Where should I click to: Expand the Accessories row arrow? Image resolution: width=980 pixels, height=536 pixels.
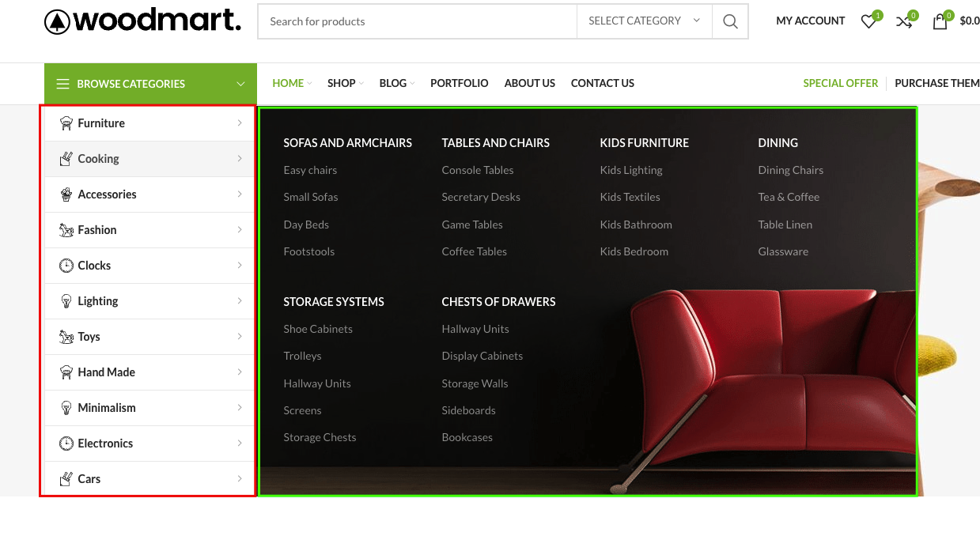[240, 194]
